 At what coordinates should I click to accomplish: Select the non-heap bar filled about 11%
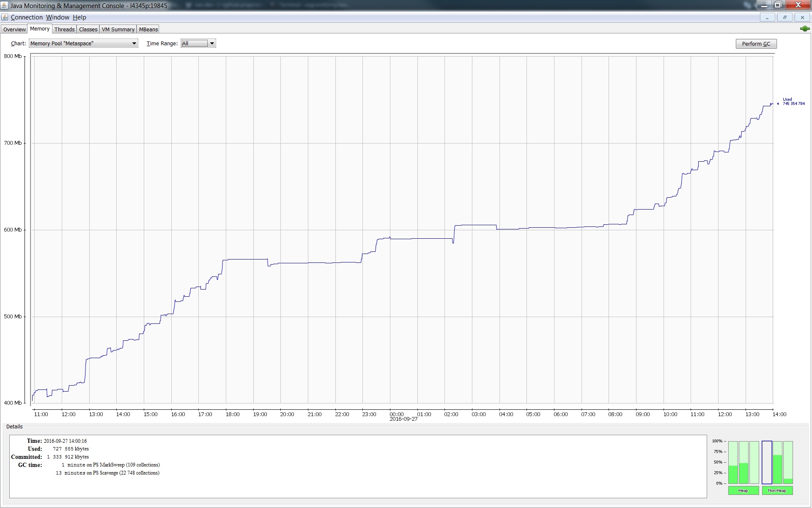coord(788,462)
